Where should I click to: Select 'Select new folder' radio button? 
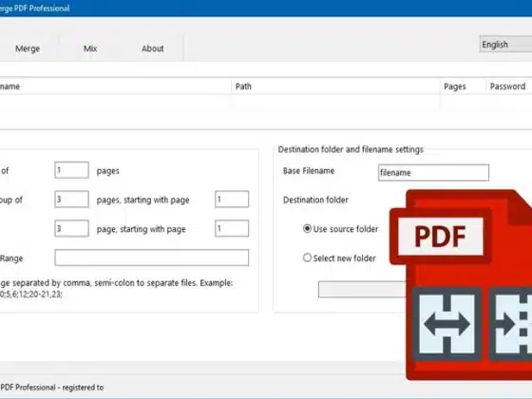pos(307,257)
